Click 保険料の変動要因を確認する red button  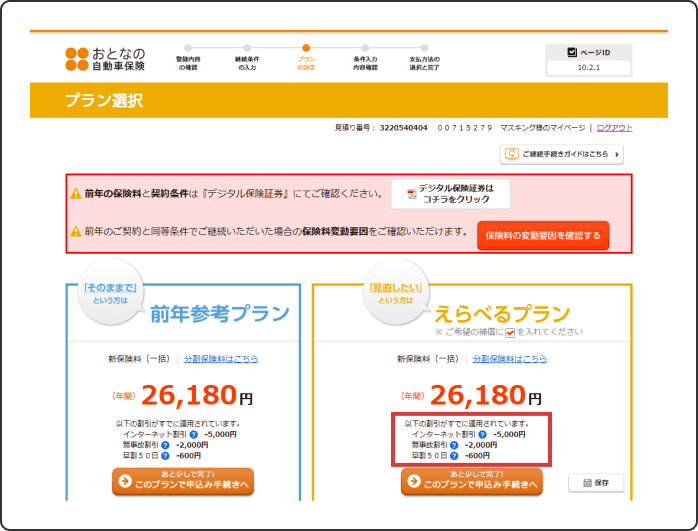[543, 235]
